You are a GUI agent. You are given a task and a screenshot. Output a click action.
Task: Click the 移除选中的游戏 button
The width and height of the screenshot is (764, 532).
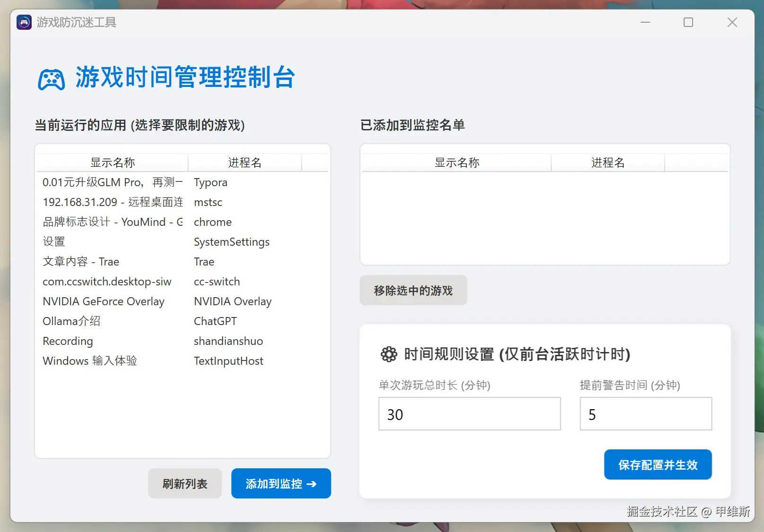click(x=413, y=290)
